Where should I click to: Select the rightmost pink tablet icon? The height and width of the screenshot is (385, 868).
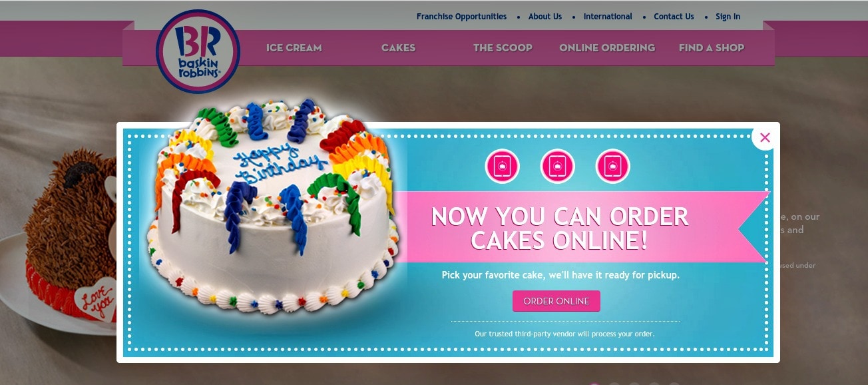point(612,167)
